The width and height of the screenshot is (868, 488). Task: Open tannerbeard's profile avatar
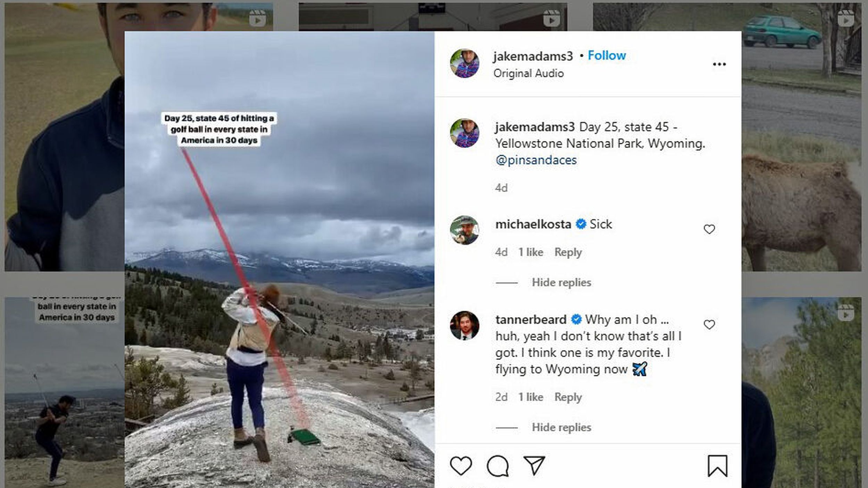tap(464, 325)
